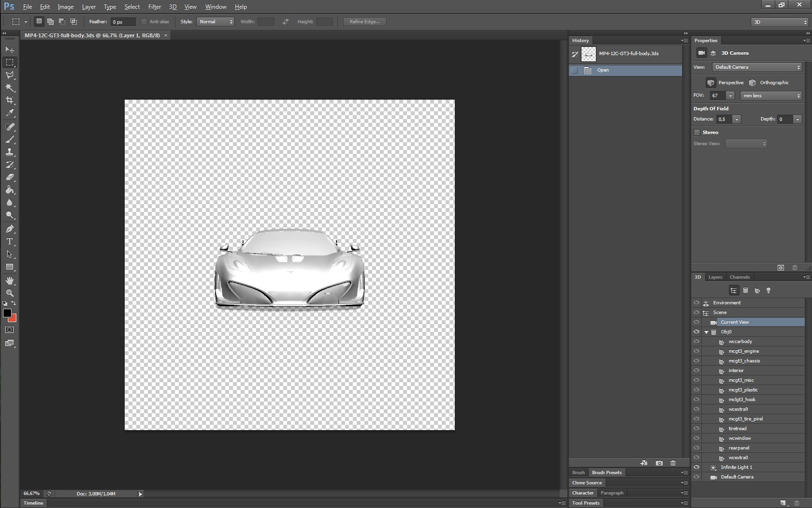Screen dimensions: 812x508
Task: Click the Orthographic camera button
Action: (x=753, y=83)
